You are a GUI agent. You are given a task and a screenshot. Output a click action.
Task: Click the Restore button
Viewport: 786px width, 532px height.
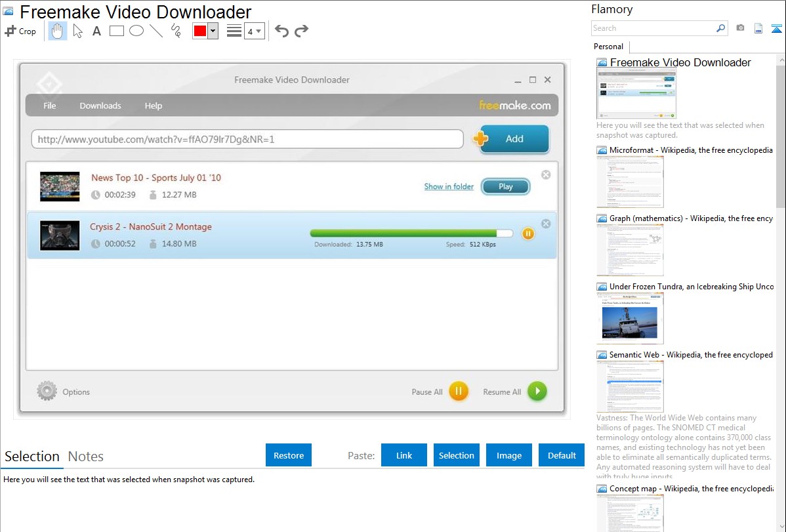[x=289, y=455]
